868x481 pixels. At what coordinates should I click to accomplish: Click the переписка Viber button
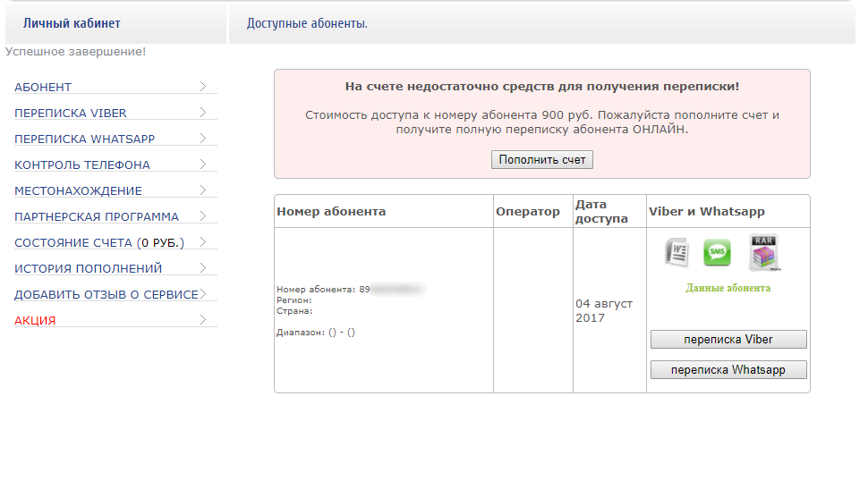click(728, 340)
